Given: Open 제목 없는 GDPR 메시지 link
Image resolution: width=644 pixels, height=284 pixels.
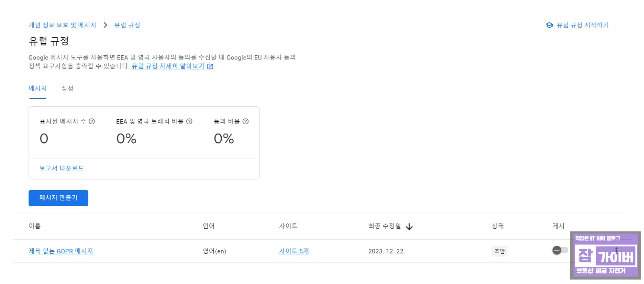Looking at the screenshot, I should coord(61,251).
